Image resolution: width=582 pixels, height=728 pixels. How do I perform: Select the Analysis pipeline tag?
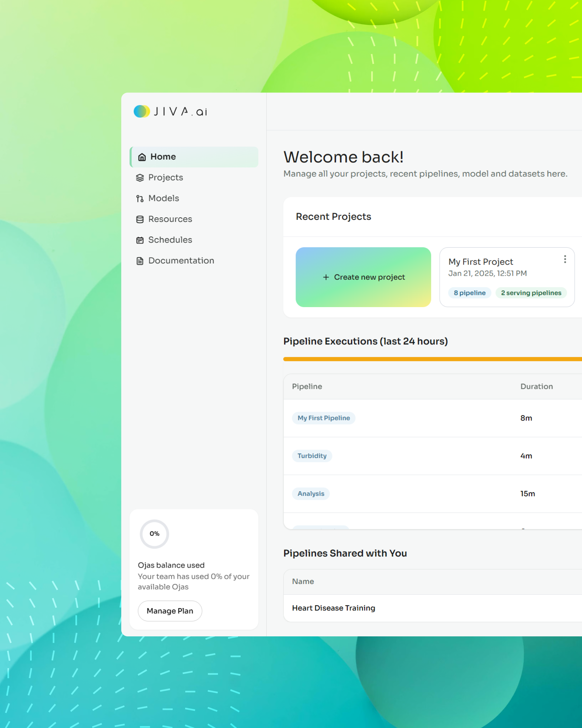pyautogui.click(x=311, y=494)
